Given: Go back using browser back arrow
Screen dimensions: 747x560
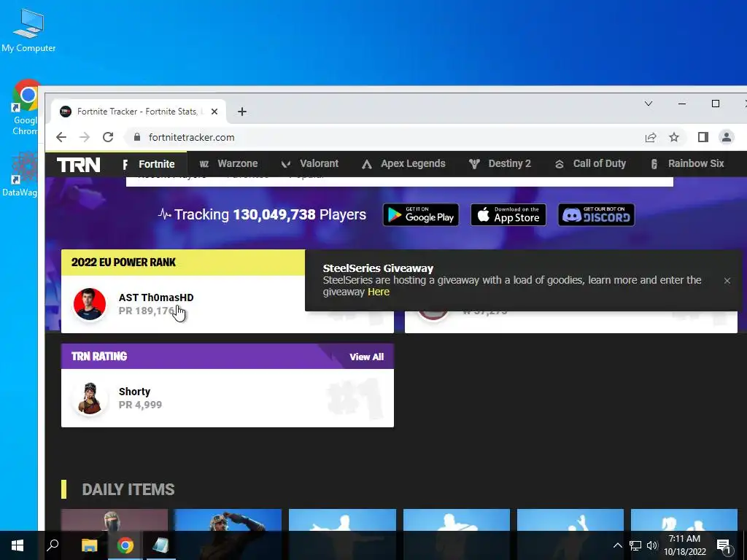Looking at the screenshot, I should [x=61, y=137].
